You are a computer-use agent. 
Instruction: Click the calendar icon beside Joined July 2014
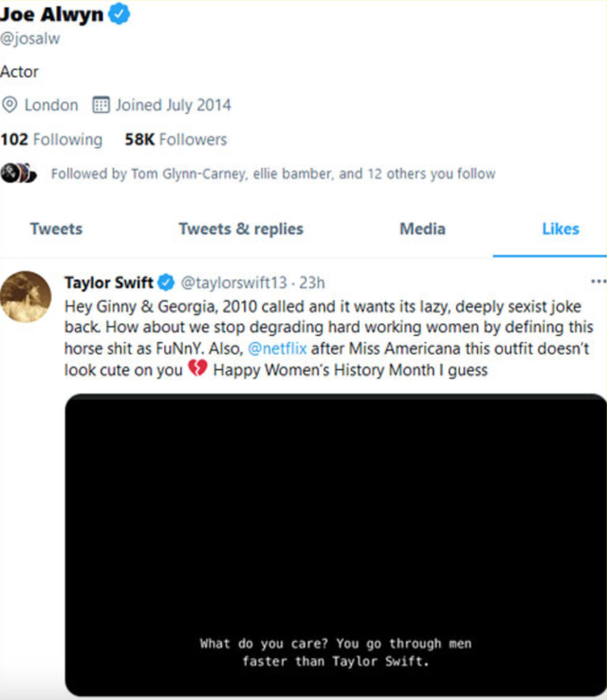(101, 104)
